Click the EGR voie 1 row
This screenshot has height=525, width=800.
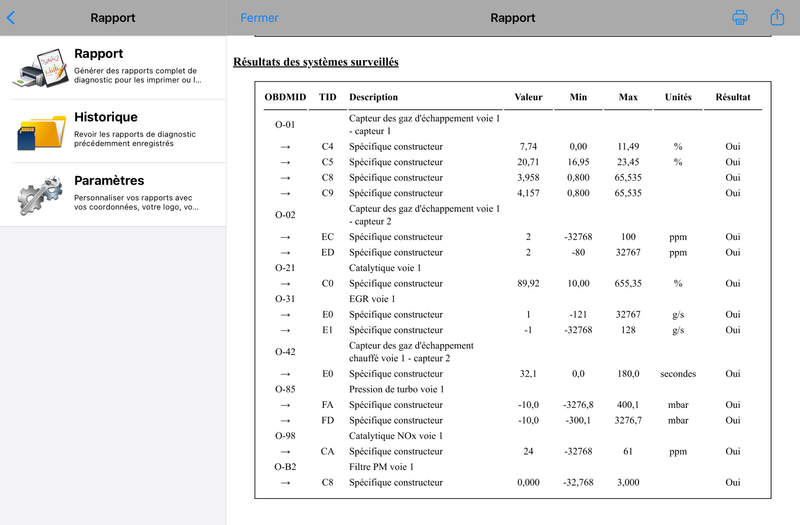click(513, 299)
